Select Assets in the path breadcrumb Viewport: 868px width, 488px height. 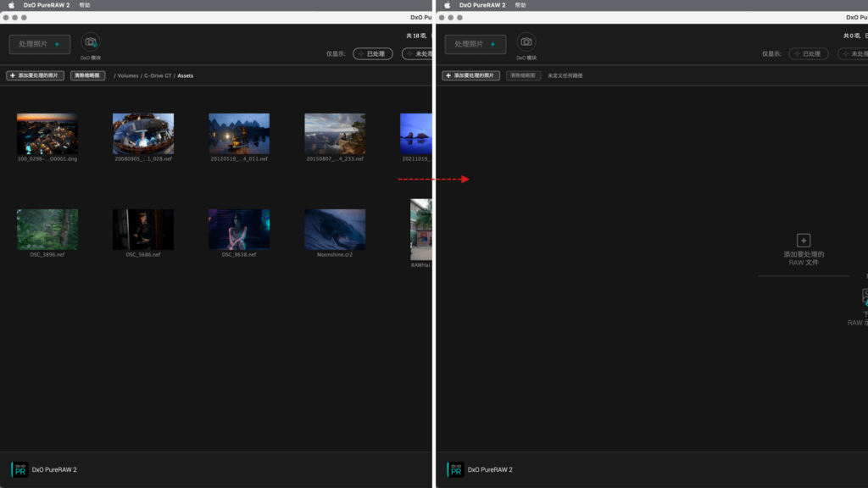[186, 75]
